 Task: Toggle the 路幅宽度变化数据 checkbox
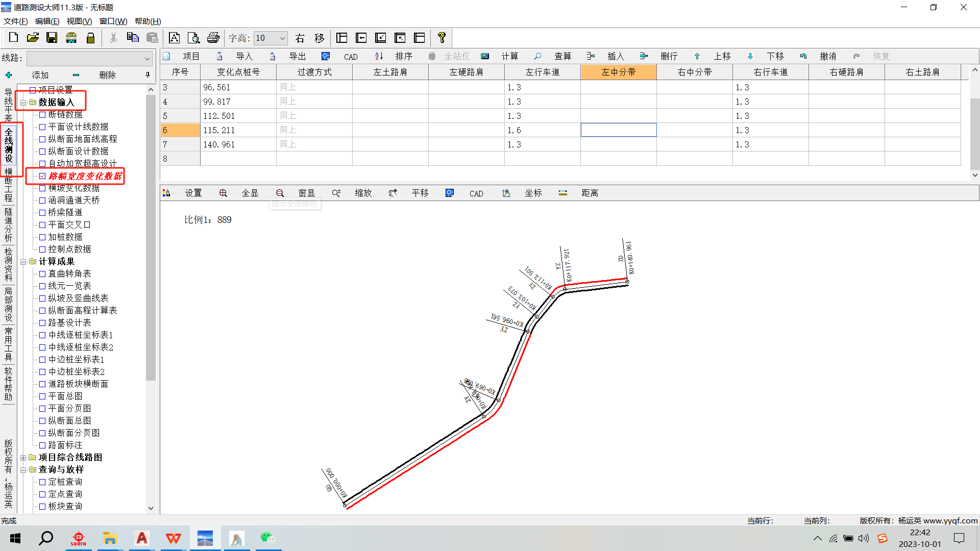tap(42, 176)
